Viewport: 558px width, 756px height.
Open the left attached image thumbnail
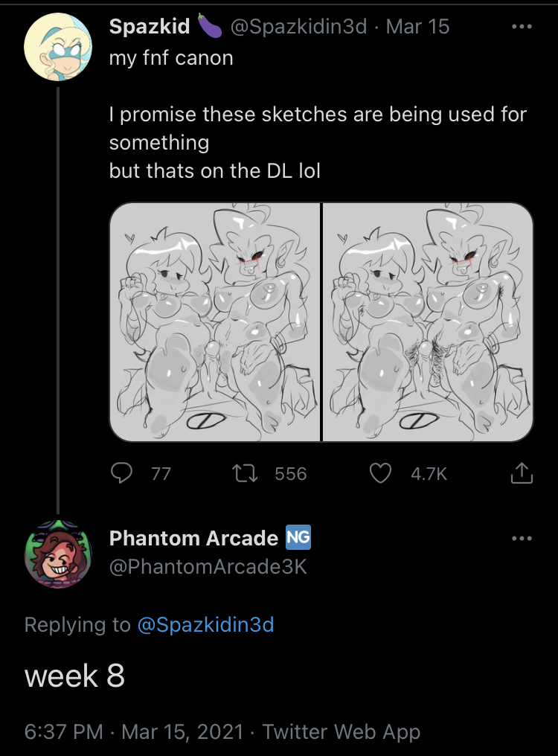tap(214, 321)
